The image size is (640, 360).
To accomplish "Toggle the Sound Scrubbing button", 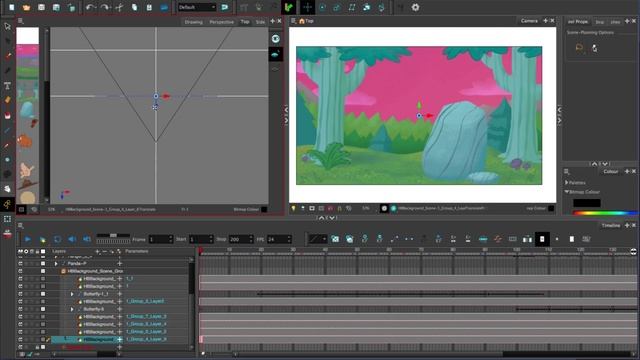I will pyautogui.click(x=87, y=239).
